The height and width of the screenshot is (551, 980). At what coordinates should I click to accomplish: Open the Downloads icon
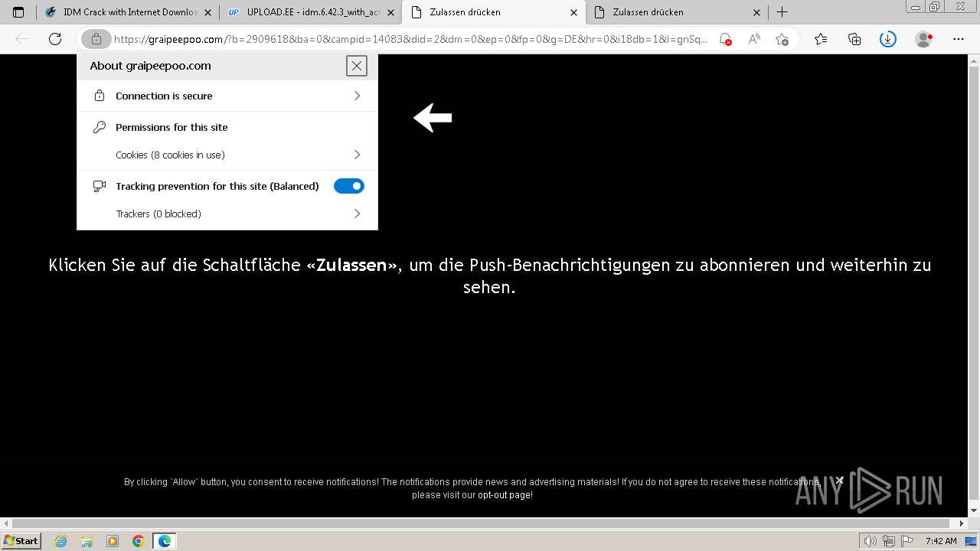click(x=888, y=39)
